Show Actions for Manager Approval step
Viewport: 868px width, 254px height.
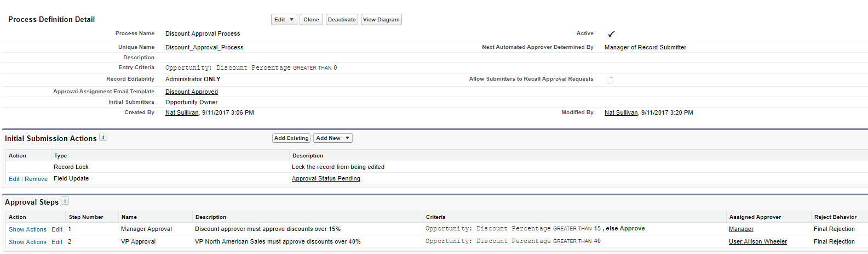(x=27, y=230)
